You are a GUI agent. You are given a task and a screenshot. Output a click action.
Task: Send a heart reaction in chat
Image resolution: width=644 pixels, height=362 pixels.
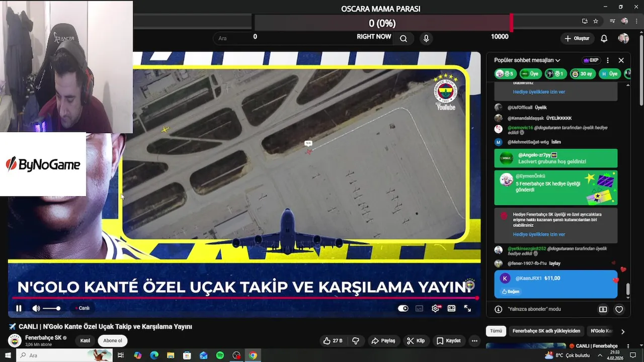(x=619, y=309)
